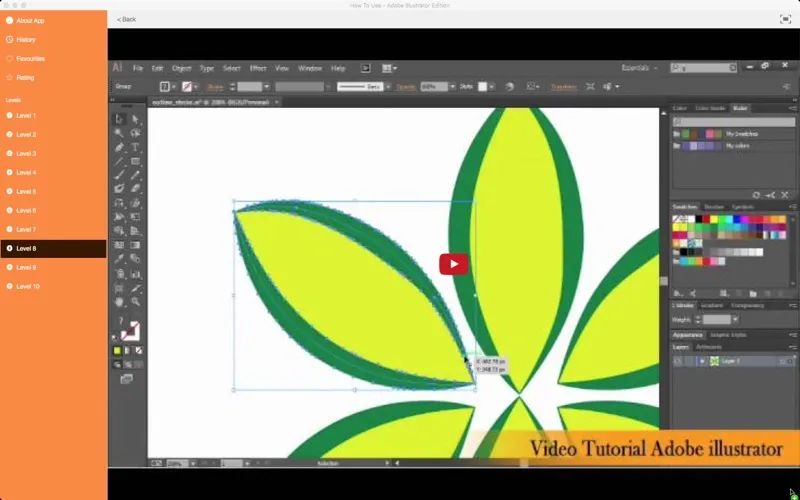Select the Selection tool in Illustrator toolbox

click(x=119, y=119)
